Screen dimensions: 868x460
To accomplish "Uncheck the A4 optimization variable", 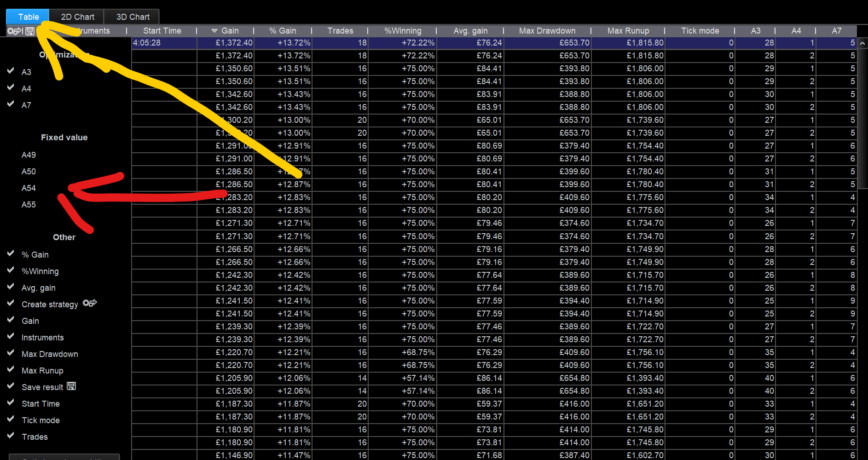I will 11,87.
